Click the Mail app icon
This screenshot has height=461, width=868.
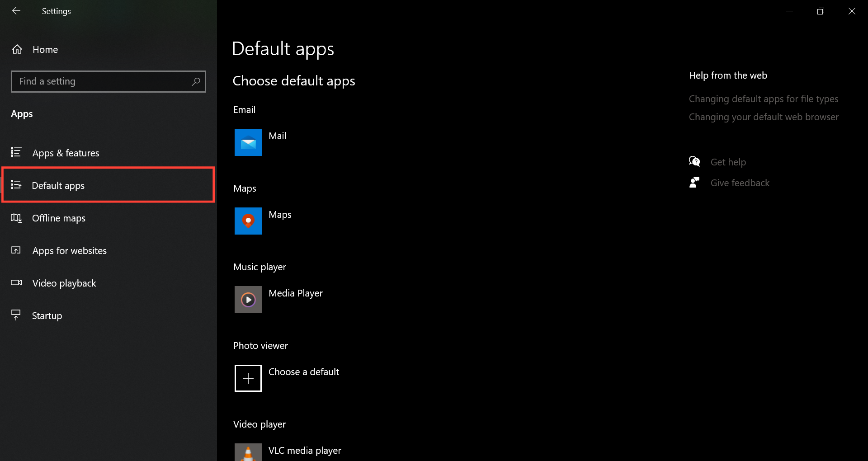(x=248, y=142)
